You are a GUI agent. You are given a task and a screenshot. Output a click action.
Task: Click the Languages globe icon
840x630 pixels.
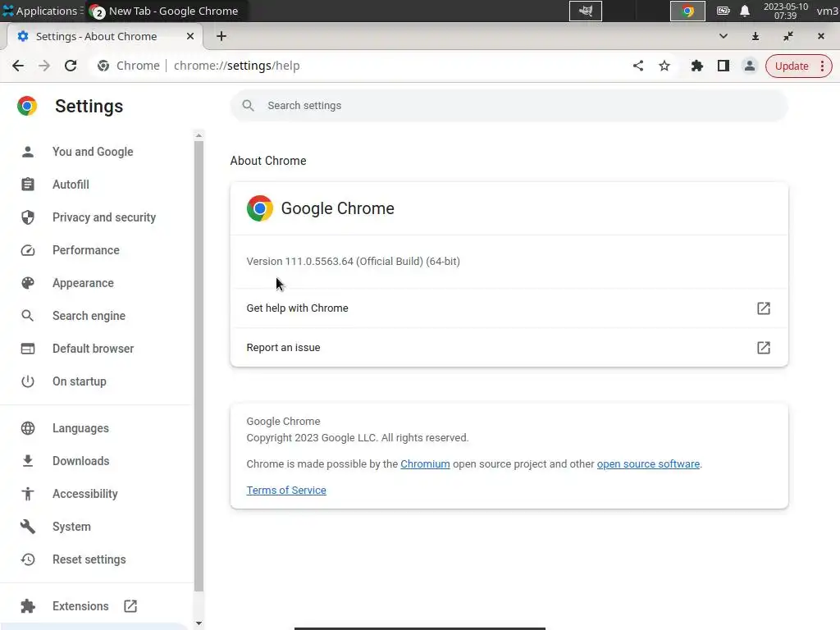pyautogui.click(x=28, y=428)
